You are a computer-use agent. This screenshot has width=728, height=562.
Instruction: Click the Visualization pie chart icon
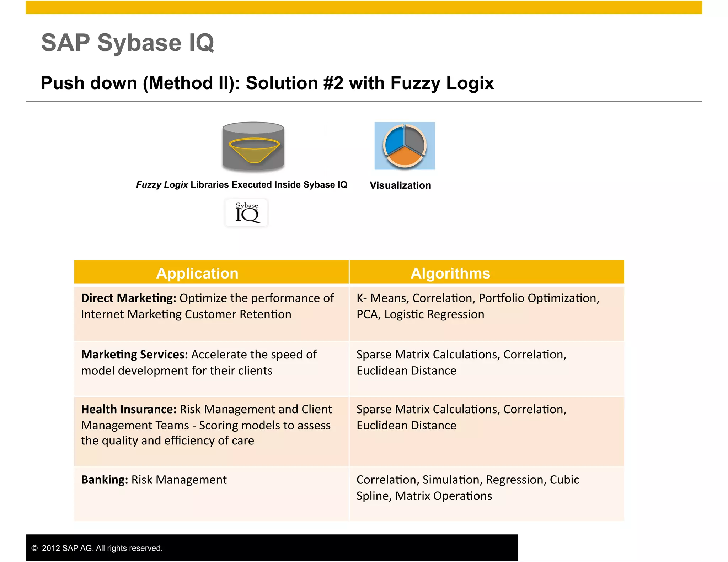point(405,146)
